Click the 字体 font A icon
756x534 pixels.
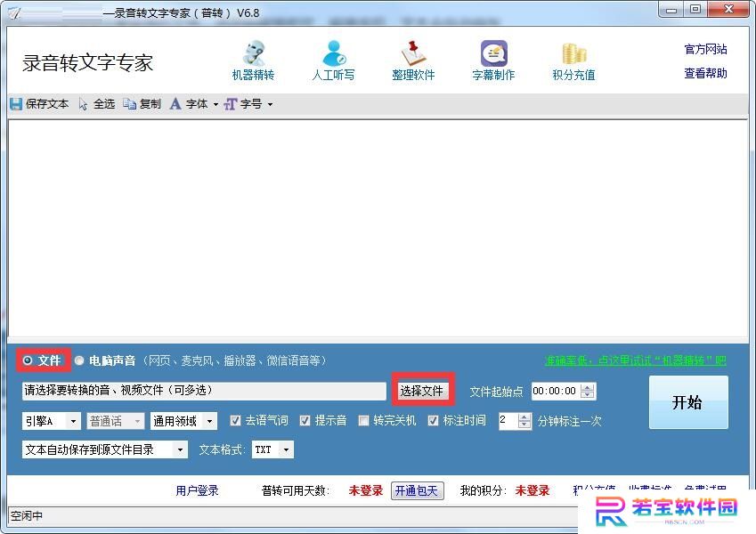(175, 104)
